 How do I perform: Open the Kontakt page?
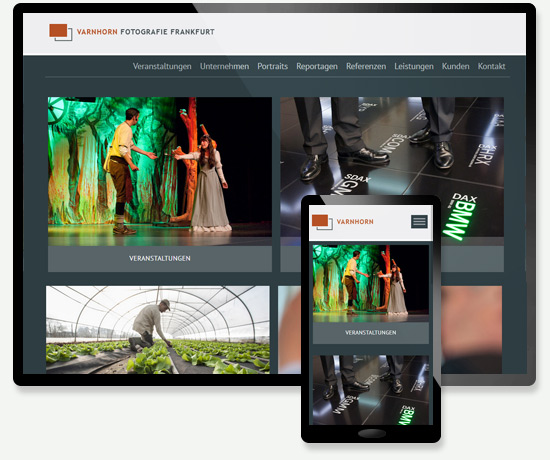pyautogui.click(x=491, y=66)
